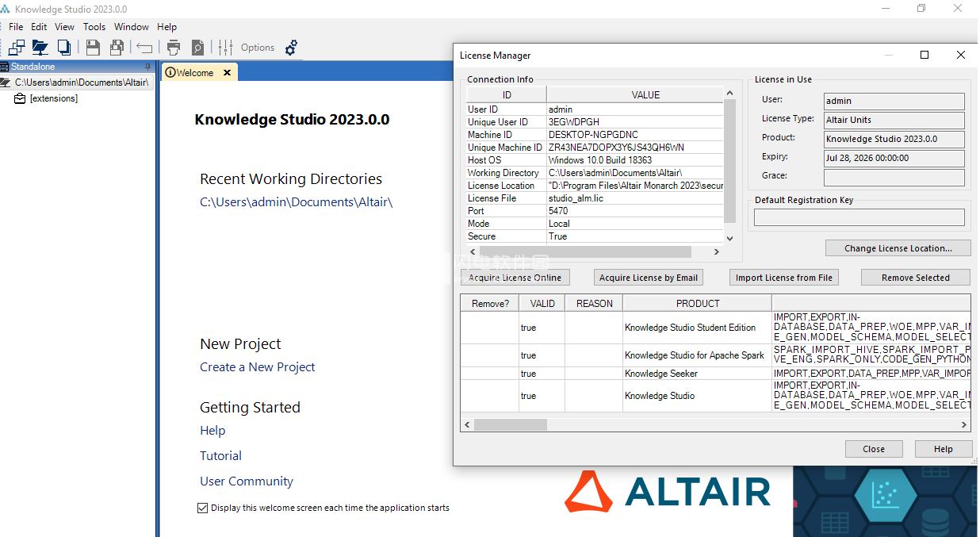The height and width of the screenshot is (537, 980).
Task: Click right arrow of Connection Info horizontal scrollbar
Action: [717, 251]
